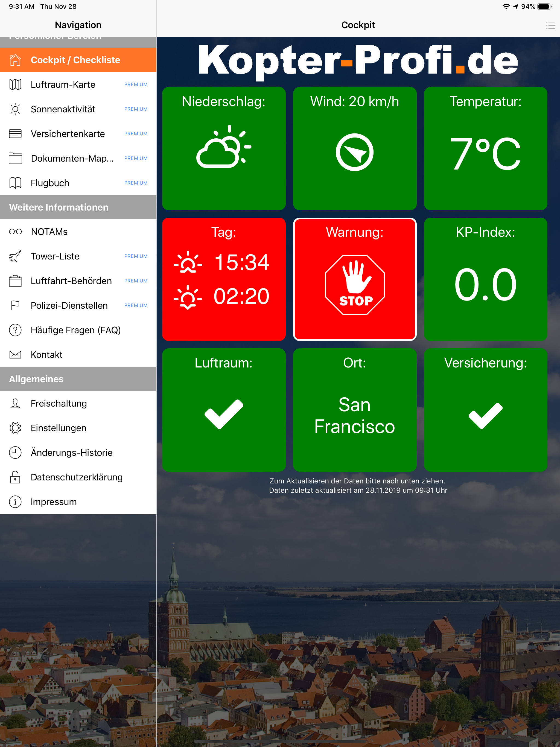Open Dokumenten-Mappe from the navigation
The image size is (560, 747).
click(78, 158)
